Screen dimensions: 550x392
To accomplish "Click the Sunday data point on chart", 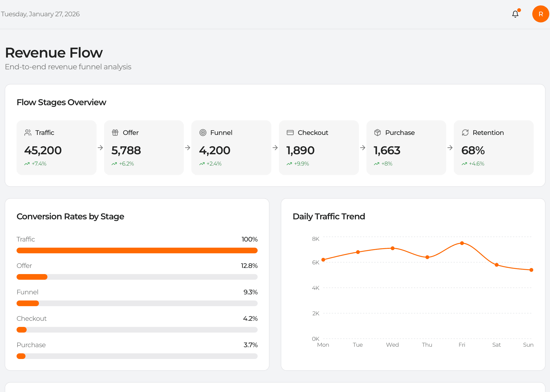I will point(531,270).
